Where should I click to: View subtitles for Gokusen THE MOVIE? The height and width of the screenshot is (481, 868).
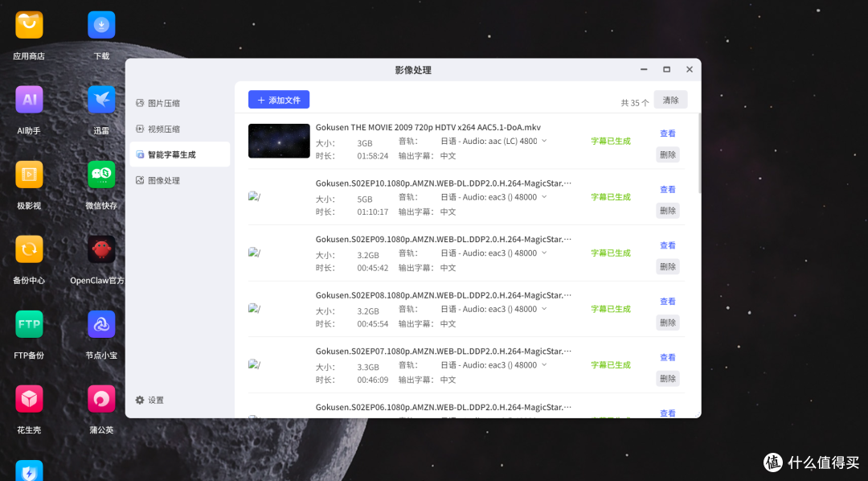tap(668, 134)
